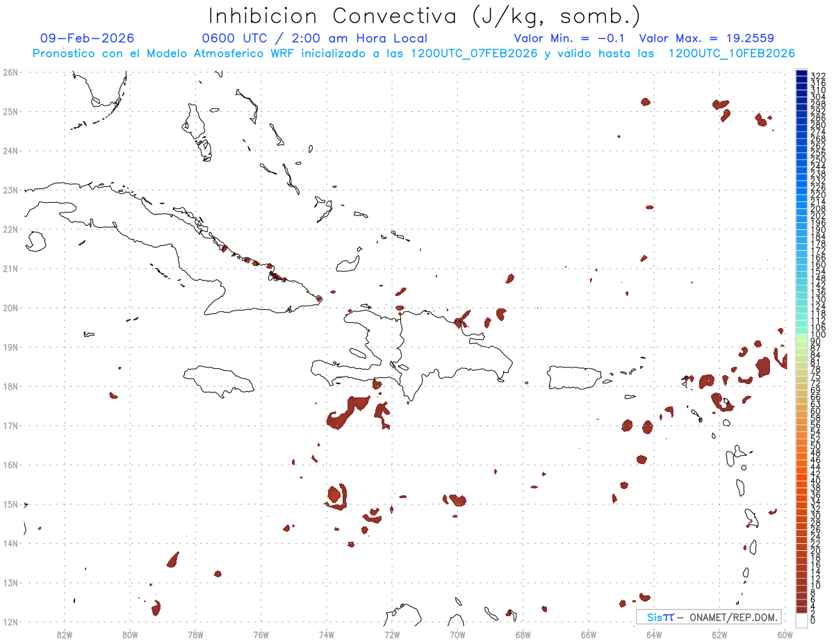
Task: Click the '322' color scale label
Action: click(818, 76)
